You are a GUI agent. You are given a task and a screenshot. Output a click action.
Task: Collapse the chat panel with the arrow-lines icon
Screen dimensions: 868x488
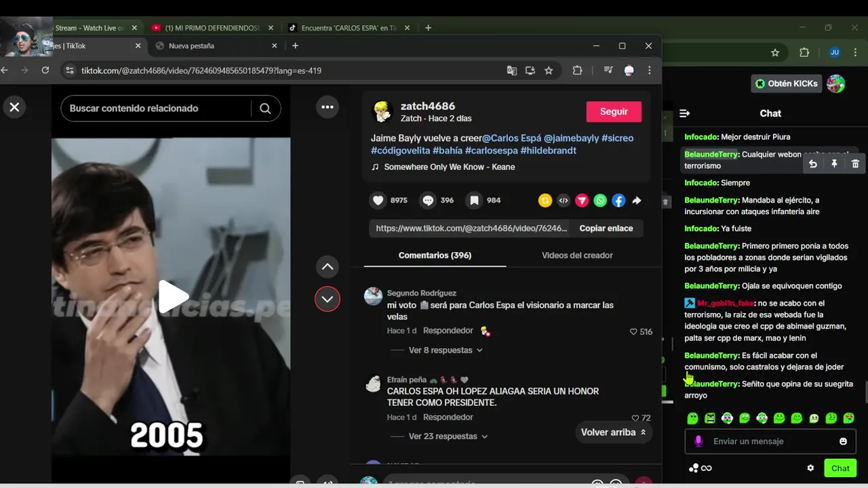click(x=684, y=113)
